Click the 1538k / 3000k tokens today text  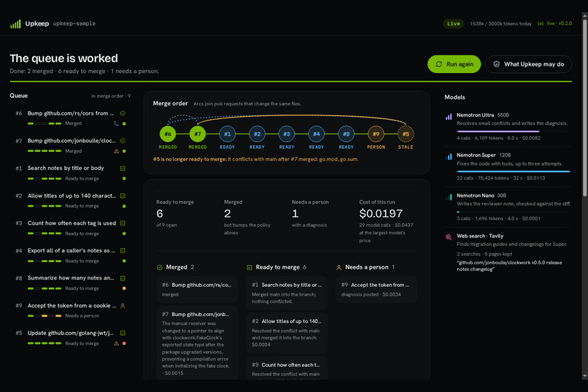click(x=501, y=23)
